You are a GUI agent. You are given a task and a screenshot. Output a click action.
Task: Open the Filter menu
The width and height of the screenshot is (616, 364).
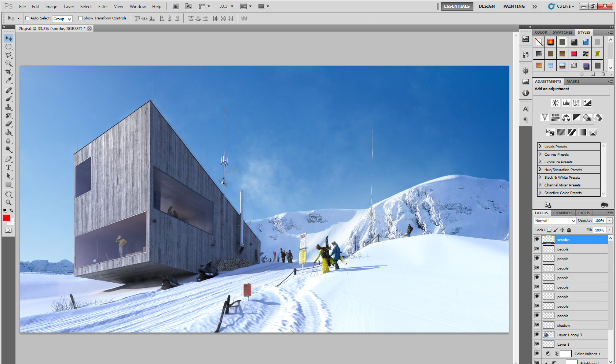pos(103,7)
